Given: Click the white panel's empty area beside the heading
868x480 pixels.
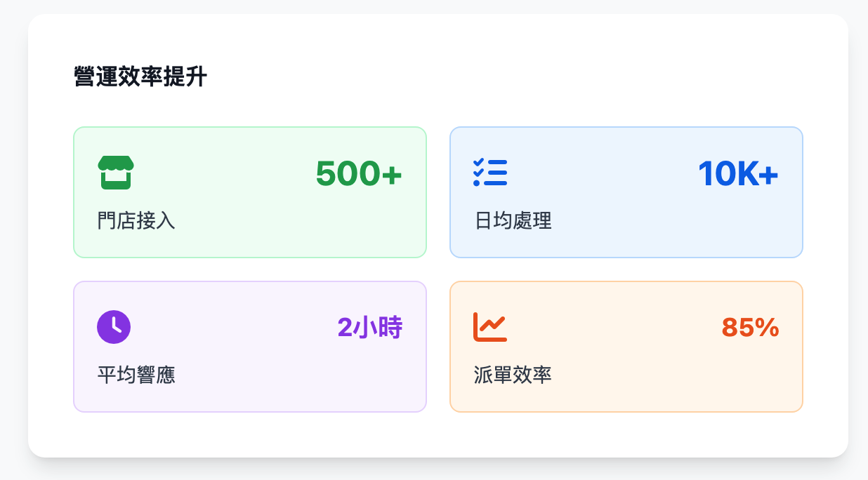Looking at the screenshot, I should coord(492,76).
